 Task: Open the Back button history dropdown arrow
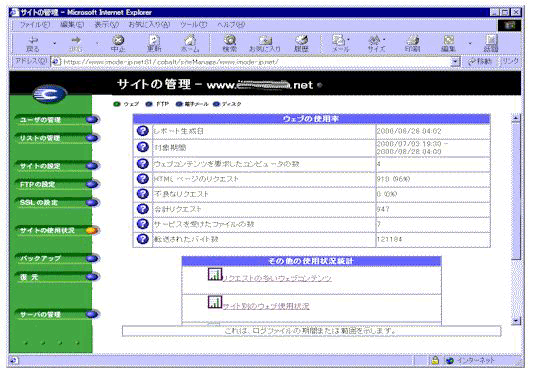[54, 44]
